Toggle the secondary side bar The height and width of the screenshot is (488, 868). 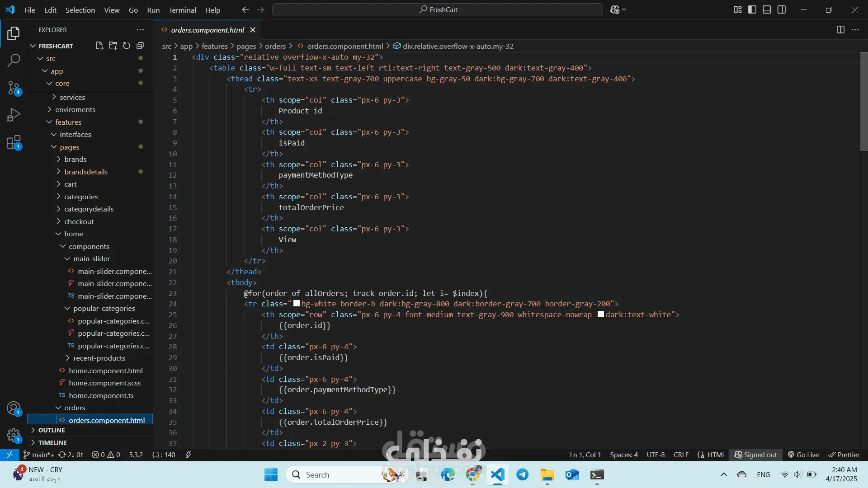(782, 9)
